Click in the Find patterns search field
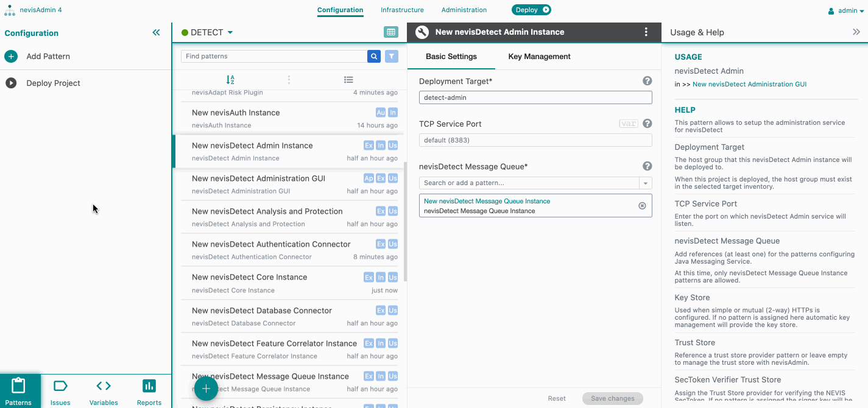This screenshot has height=408, width=868. [274, 56]
